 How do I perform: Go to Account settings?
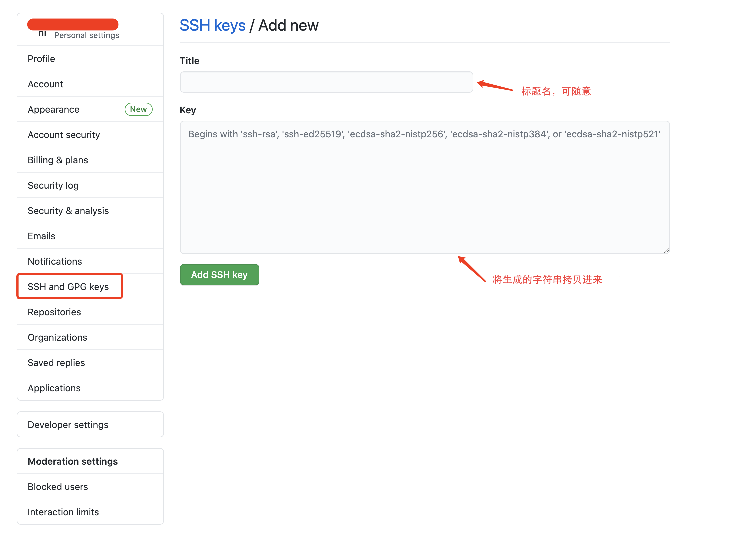point(45,84)
